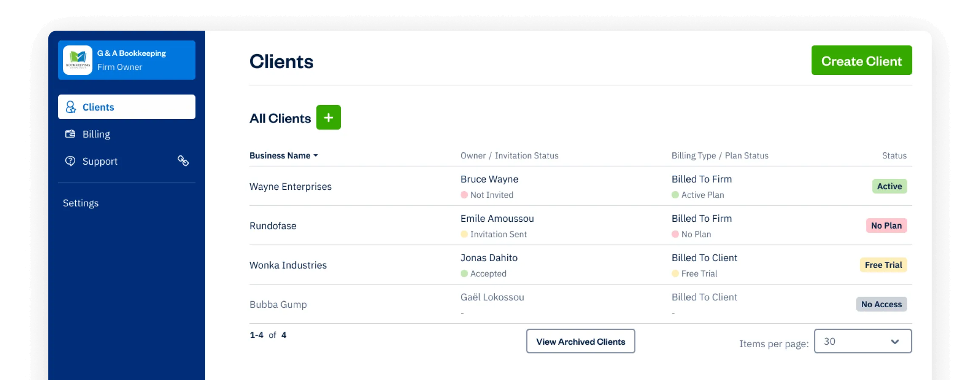Go to Settings in the sidebar
Screen dimensions: 980x380
pyautogui.click(x=81, y=203)
